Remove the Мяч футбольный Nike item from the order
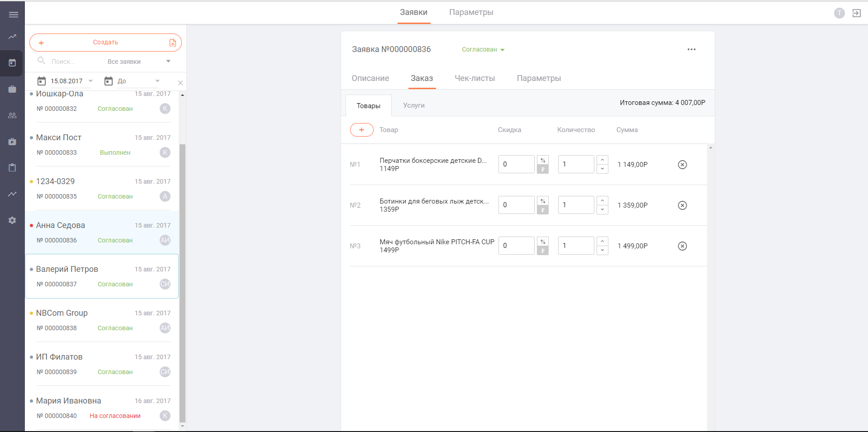Image resolution: width=868 pixels, height=432 pixels. (x=682, y=246)
